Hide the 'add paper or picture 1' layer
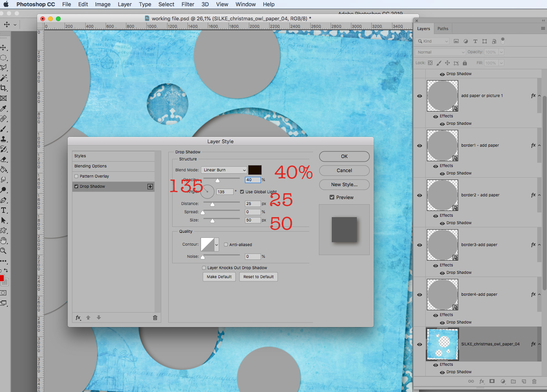The image size is (547, 392). click(419, 96)
